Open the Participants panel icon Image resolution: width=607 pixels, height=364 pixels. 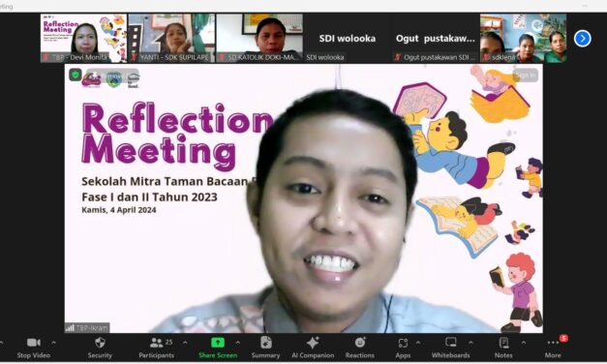coord(157,343)
